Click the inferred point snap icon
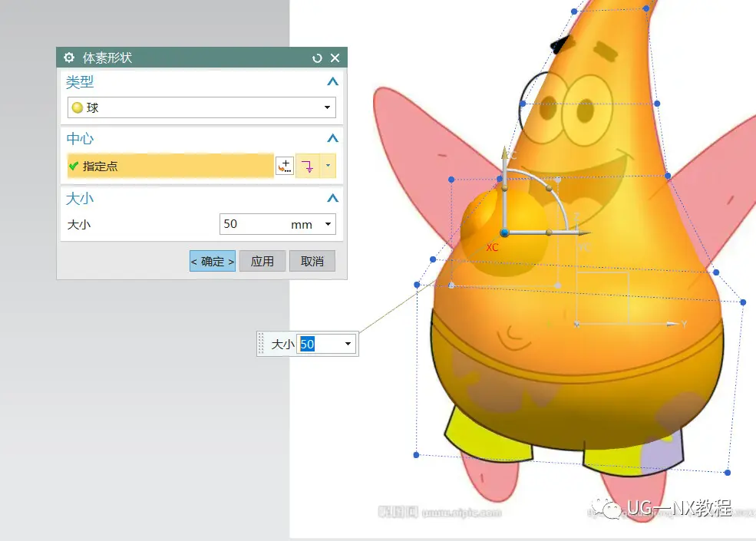This screenshot has width=756, height=541. tap(308, 166)
